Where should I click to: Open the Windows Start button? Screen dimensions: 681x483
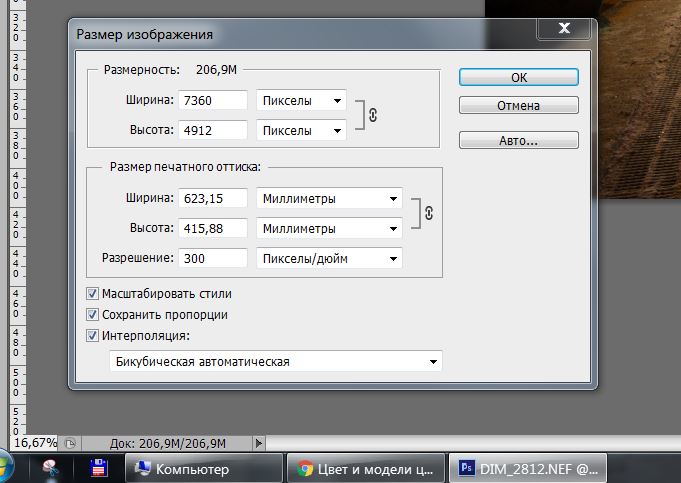pos(5,467)
